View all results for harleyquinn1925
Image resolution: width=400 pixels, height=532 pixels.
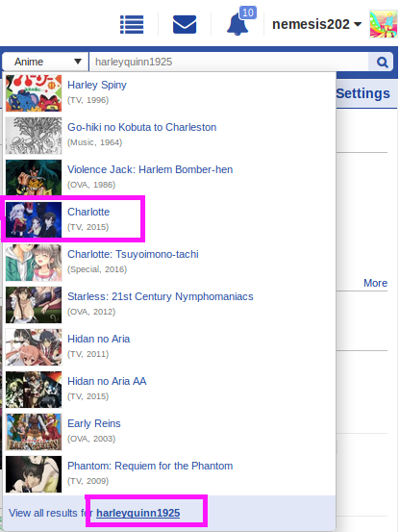[x=137, y=513]
